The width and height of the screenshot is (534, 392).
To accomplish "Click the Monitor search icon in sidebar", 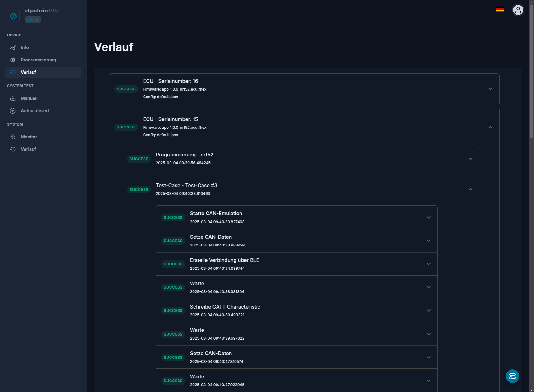I will tap(13, 137).
